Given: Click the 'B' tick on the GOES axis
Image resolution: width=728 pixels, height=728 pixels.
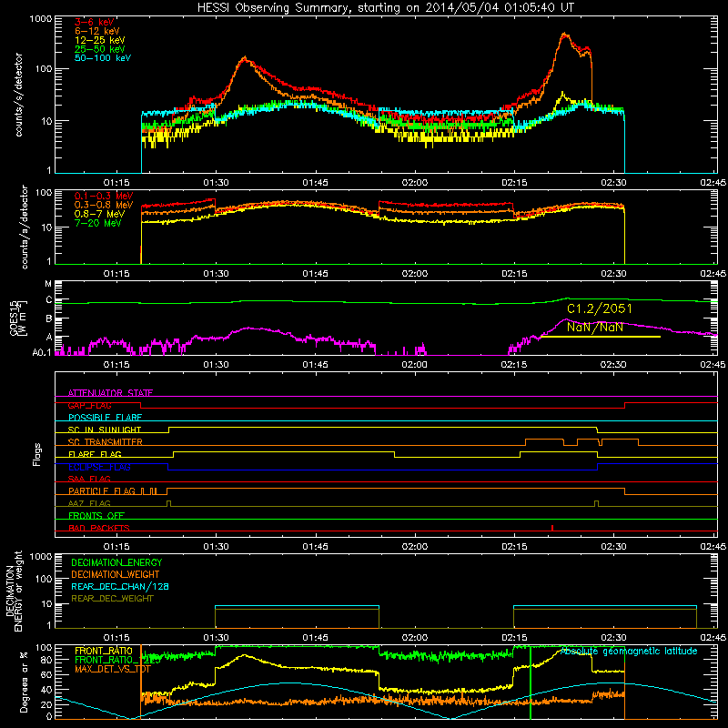Looking at the screenshot, I should pyautogui.click(x=49, y=319).
